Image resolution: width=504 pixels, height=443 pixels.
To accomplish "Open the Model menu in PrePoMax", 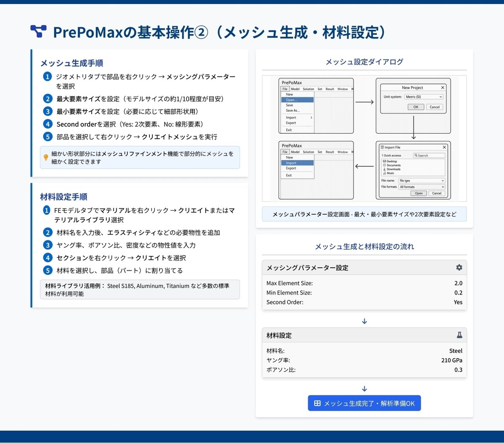I will pos(295,89).
